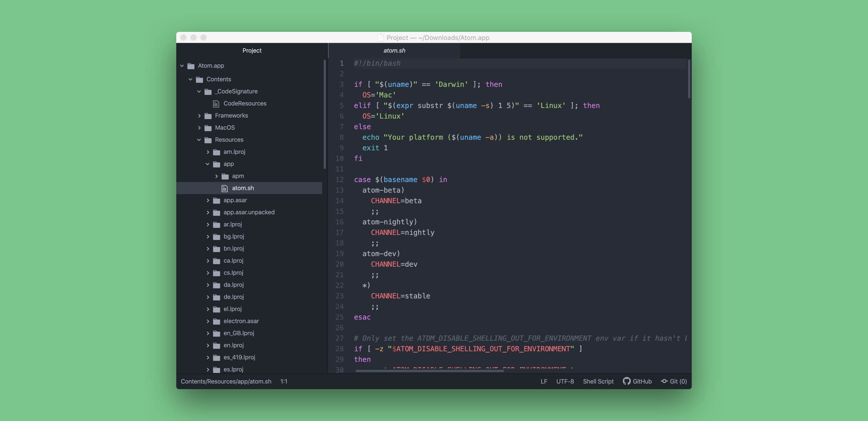Click the el.lproj folder icon
The width and height of the screenshot is (868, 421).
pyautogui.click(x=217, y=309)
